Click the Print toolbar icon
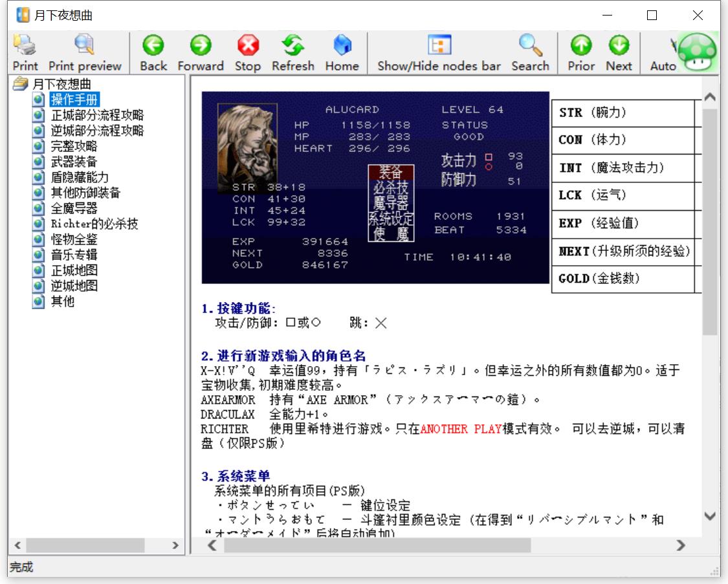The height and width of the screenshot is (584, 728). (25, 52)
